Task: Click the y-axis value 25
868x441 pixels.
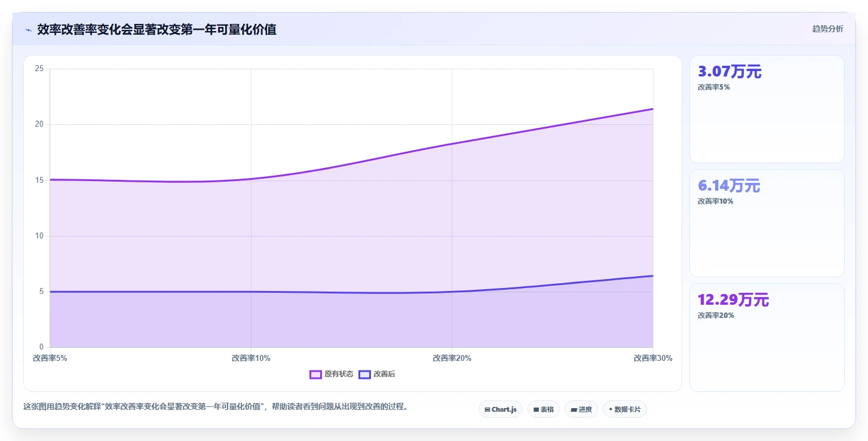Action: click(x=40, y=69)
